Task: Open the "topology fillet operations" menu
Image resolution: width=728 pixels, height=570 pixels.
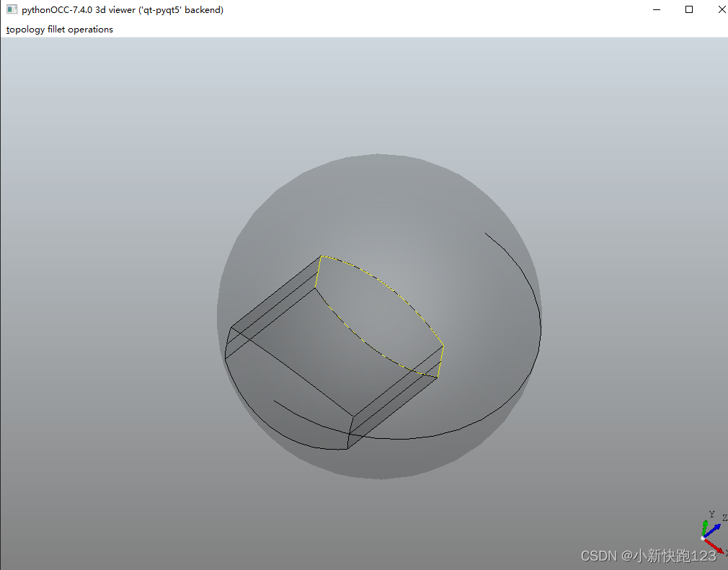Action: [59, 30]
